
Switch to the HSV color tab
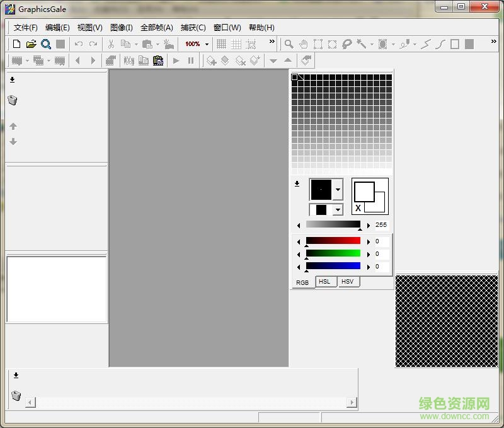[347, 282]
